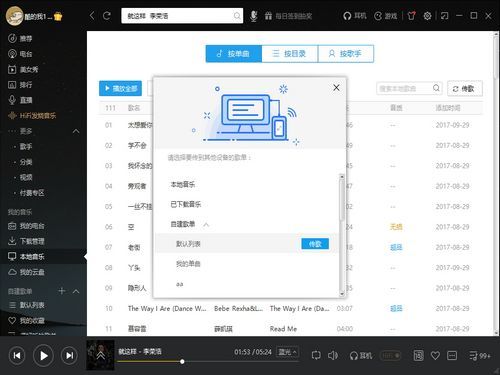500x375 pixels.
Task: Favorite current song with heart icon
Action: (435, 356)
